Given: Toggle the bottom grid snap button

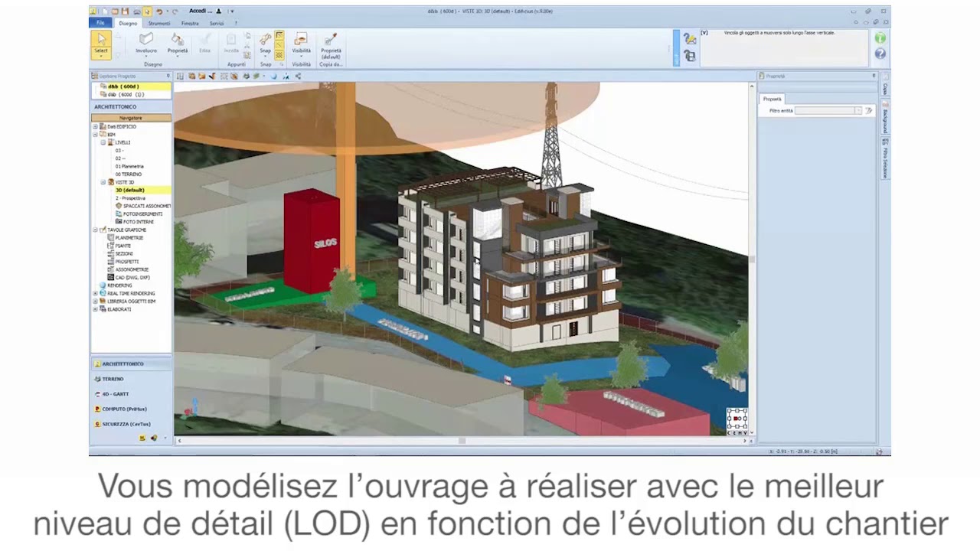Looking at the screenshot, I should click(x=279, y=55).
